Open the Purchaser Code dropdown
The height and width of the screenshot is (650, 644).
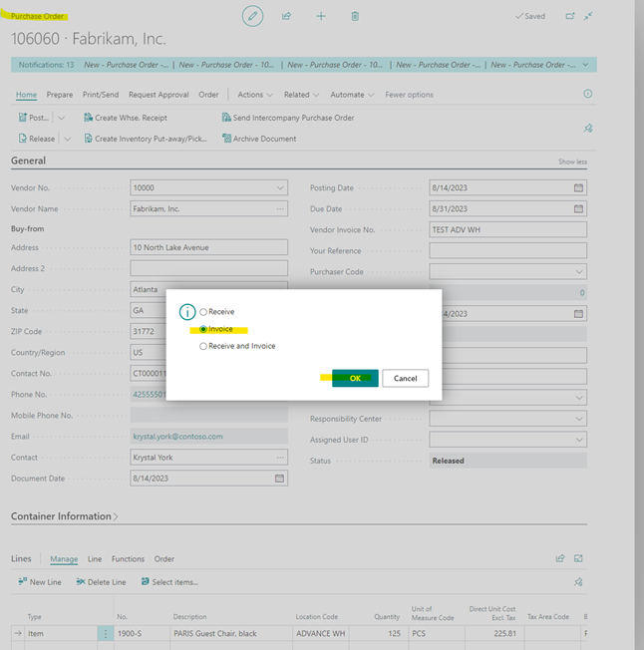(x=579, y=272)
